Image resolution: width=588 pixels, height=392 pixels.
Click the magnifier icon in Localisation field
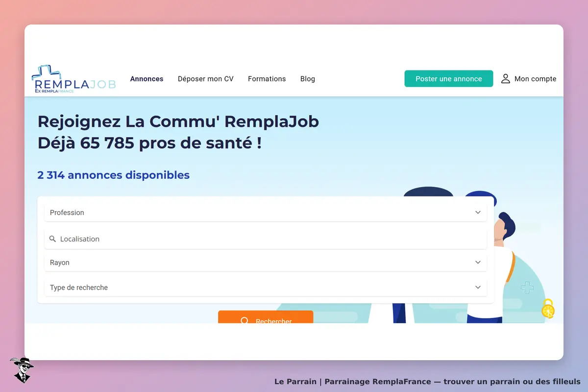click(x=53, y=239)
